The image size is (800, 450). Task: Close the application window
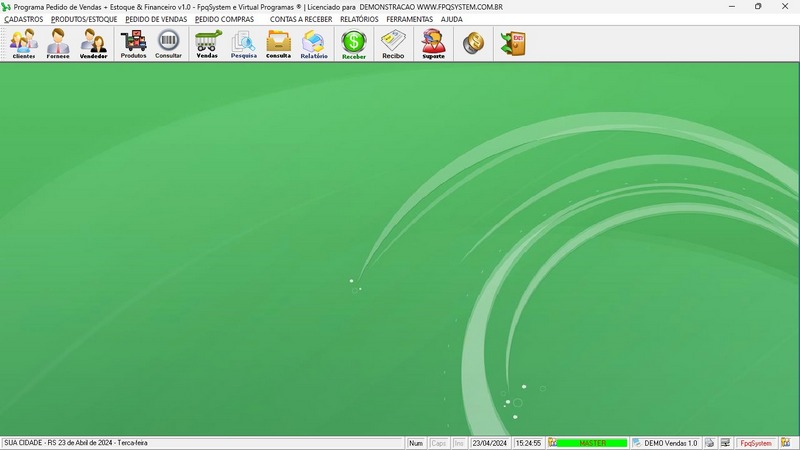click(785, 7)
